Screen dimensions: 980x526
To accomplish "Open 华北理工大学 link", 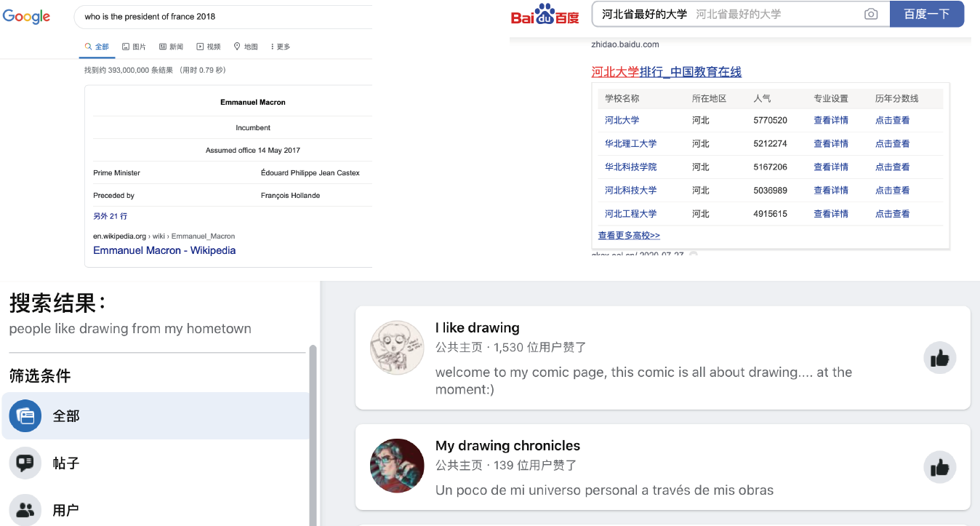I will click(631, 143).
